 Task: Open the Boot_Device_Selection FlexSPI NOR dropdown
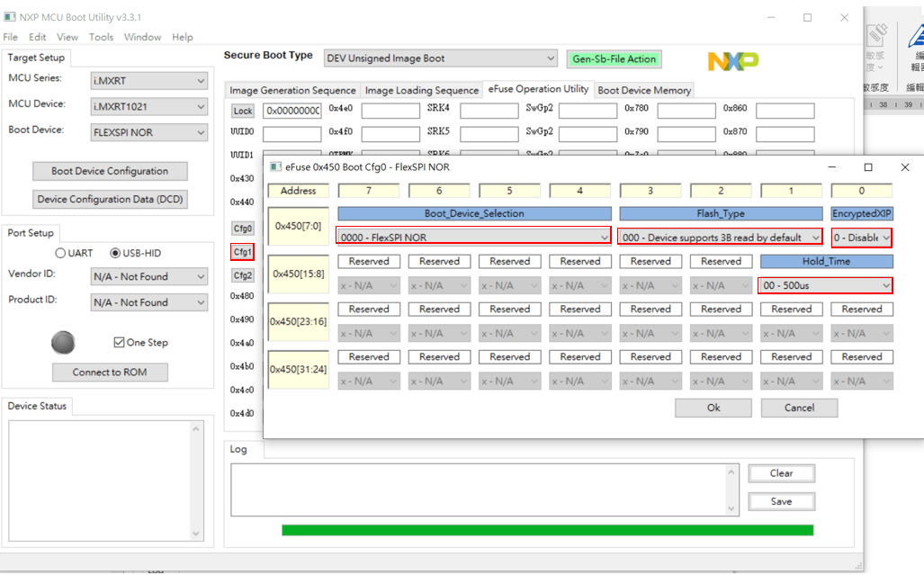coord(474,237)
